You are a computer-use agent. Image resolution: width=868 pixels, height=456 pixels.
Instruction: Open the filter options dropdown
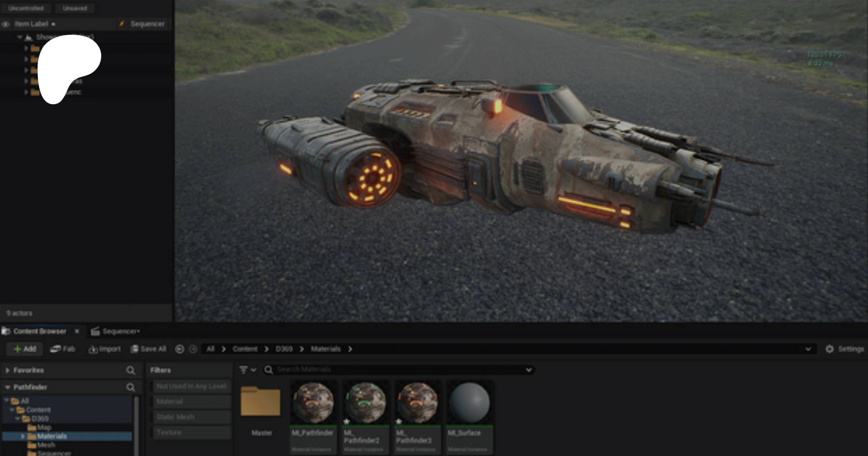[247, 370]
